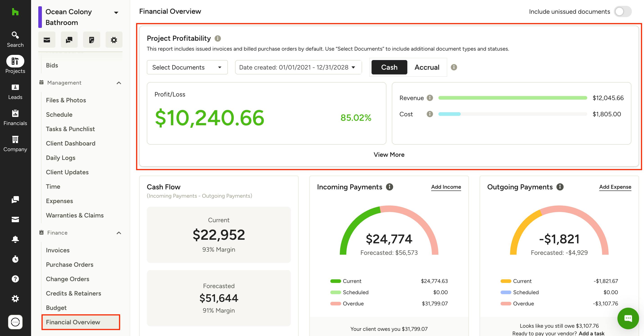Switch profitability report to Accrual
Viewport: 644px width, 336px height.
click(427, 67)
